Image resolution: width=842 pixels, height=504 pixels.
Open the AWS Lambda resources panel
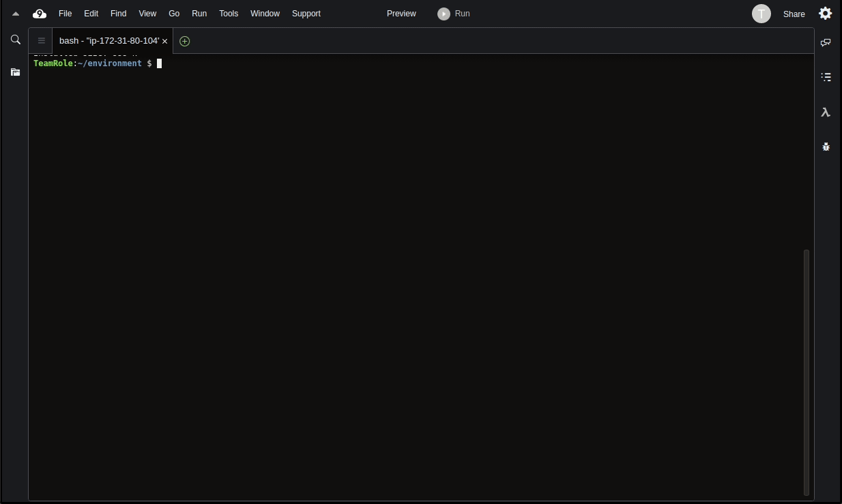[x=826, y=113]
